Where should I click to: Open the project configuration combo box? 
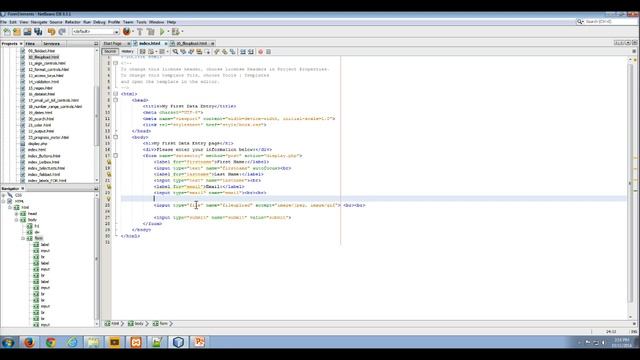(96, 32)
